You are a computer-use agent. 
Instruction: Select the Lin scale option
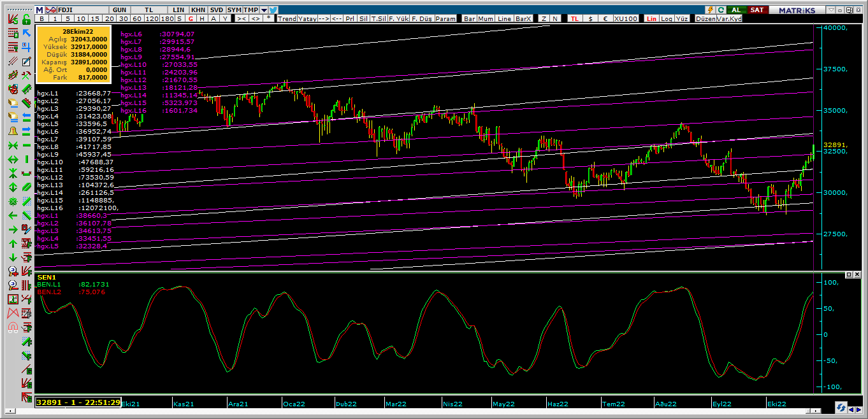point(651,18)
